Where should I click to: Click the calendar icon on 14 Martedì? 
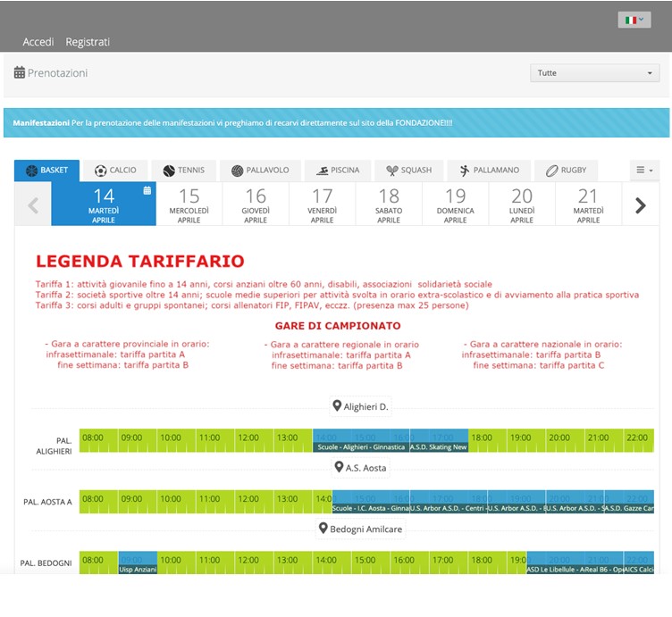(147, 190)
